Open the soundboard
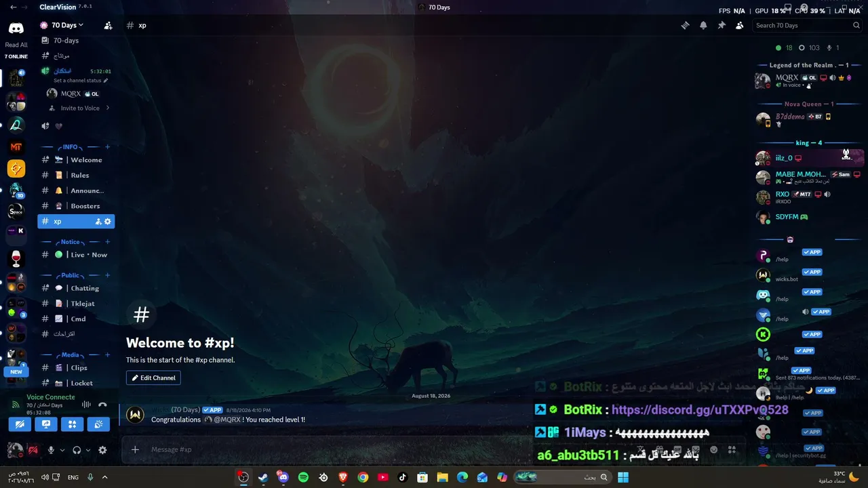This screenshot has height=488, width=868. coord(99,425)
